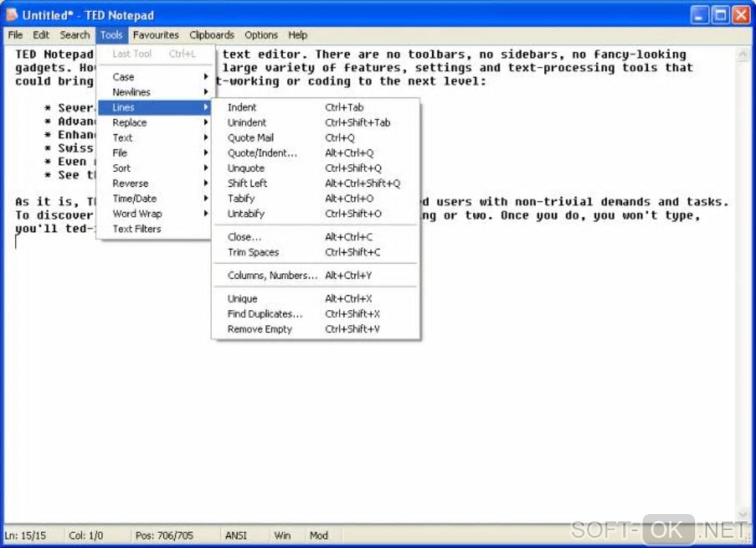Close the open Tools menu
This screenshot has width=756, height=548.
[x=111, y=35]
